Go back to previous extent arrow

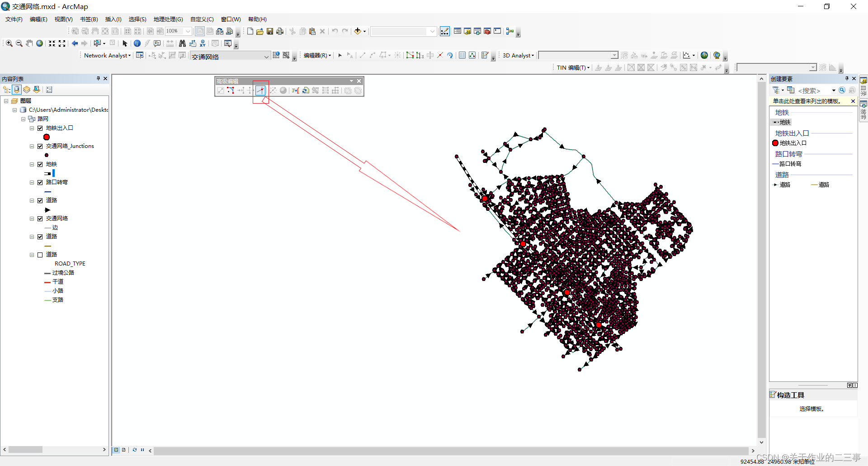75,43
